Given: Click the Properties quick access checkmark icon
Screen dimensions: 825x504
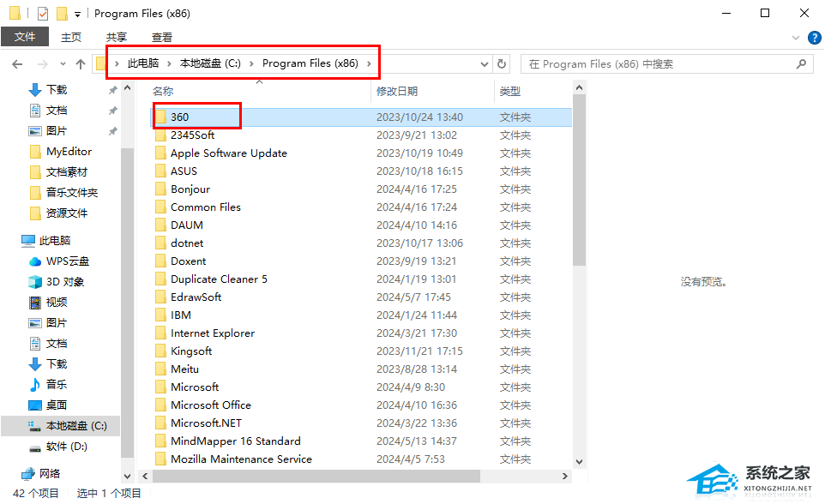Looking at the screenshot, I should point(43,14).
